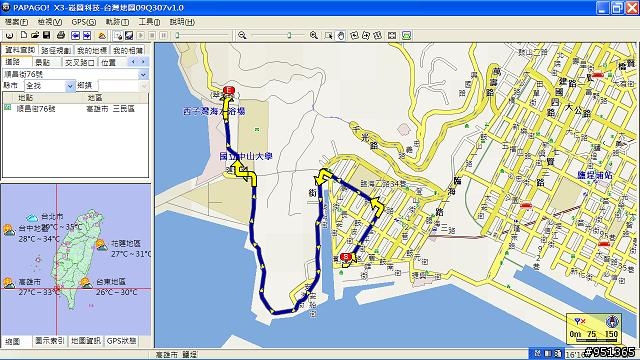Click the 國立中山大學 map label
Viewport: 640px width, 360px height.
(x=246, y=156)
